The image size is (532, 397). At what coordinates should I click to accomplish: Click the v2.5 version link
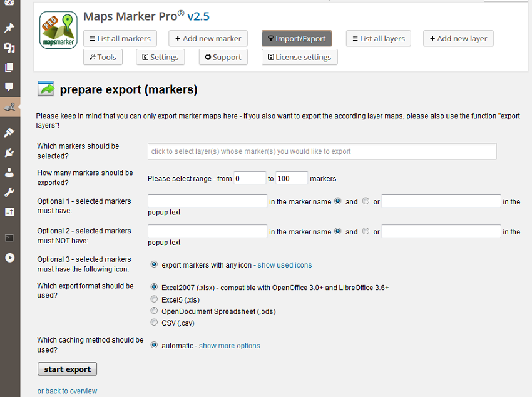198,16
